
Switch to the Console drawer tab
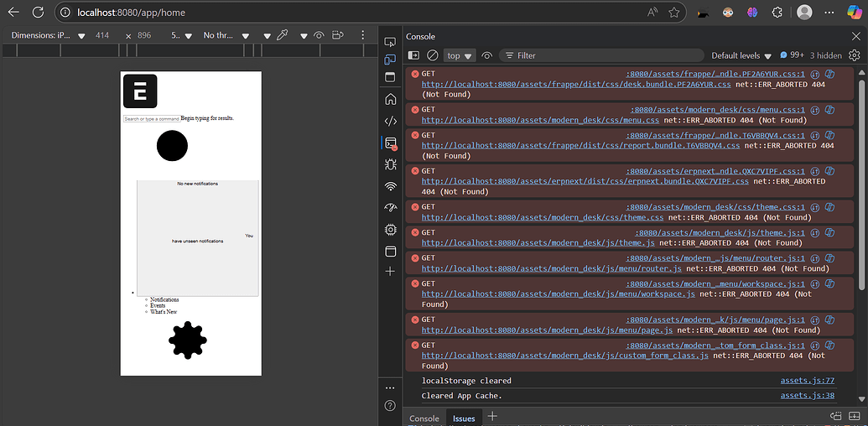(x=424, y=418)
